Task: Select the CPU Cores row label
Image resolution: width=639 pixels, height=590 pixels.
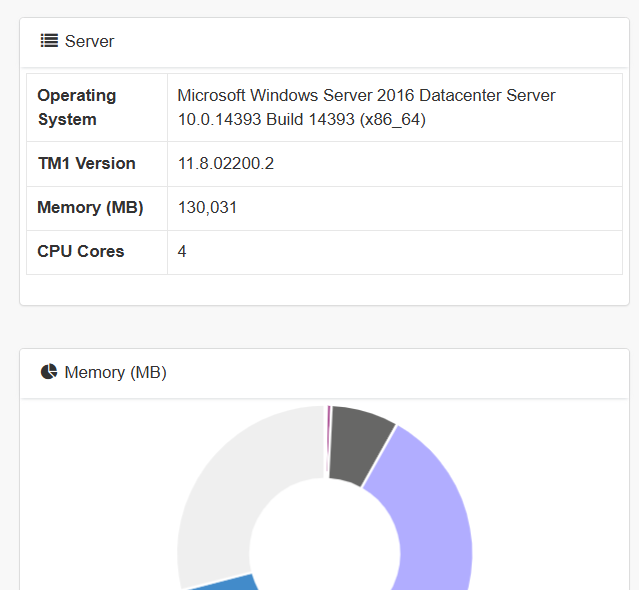Action: pyautogui.click(x=81, y=251)
